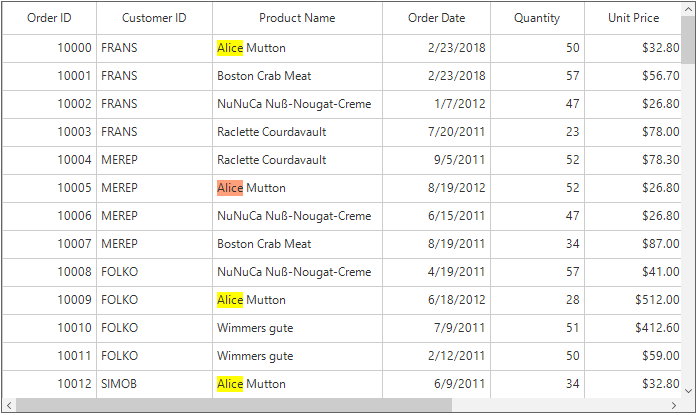This screenshot has height=415, width=697.
Task: Click unit price $56.70
Action: [633, 76]
